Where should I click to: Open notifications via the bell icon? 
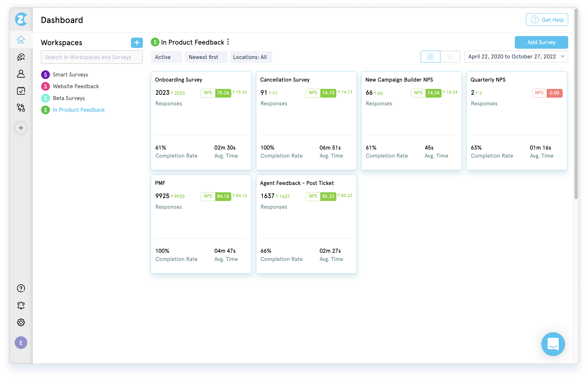pyautogui.click(x=21, y=305)
